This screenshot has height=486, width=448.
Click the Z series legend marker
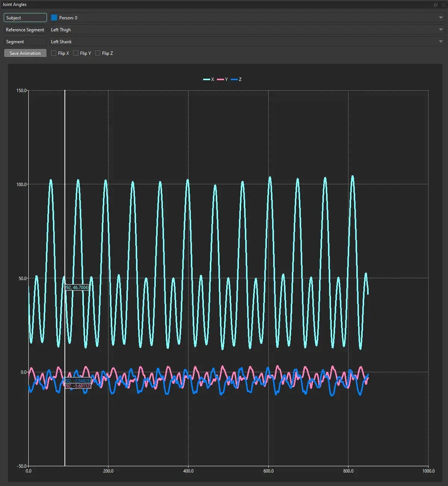(x=234, y=79)
